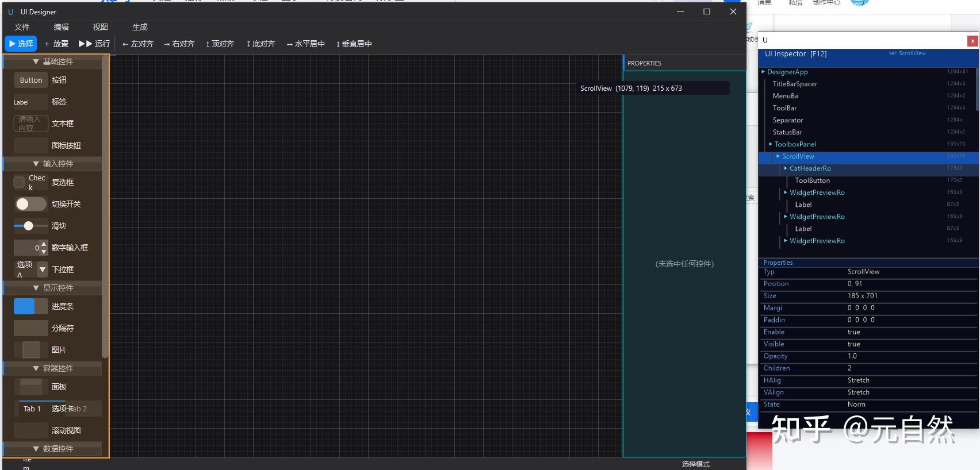Switch to the 放置 placement tool
Viewport: 980px width, 470px height.
(x=56, y=44)
